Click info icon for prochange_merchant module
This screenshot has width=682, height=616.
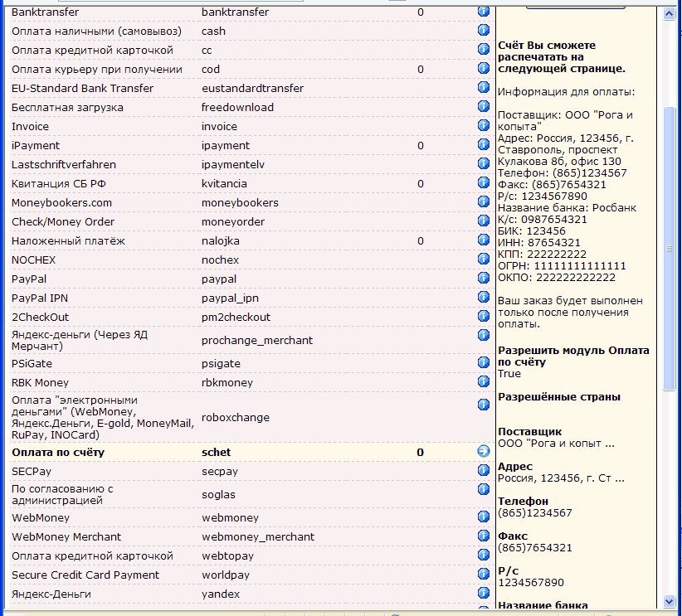click(x=483, y=335)
